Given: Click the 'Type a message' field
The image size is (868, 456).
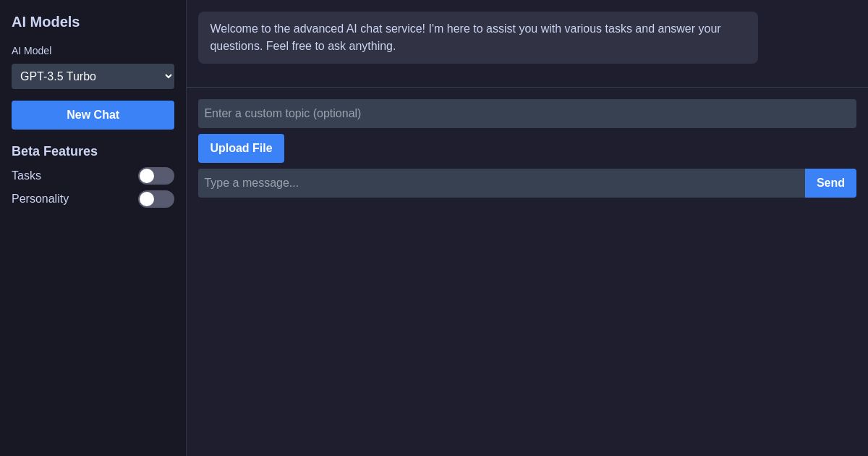Looking at the screenshot, I should point(502,183).
